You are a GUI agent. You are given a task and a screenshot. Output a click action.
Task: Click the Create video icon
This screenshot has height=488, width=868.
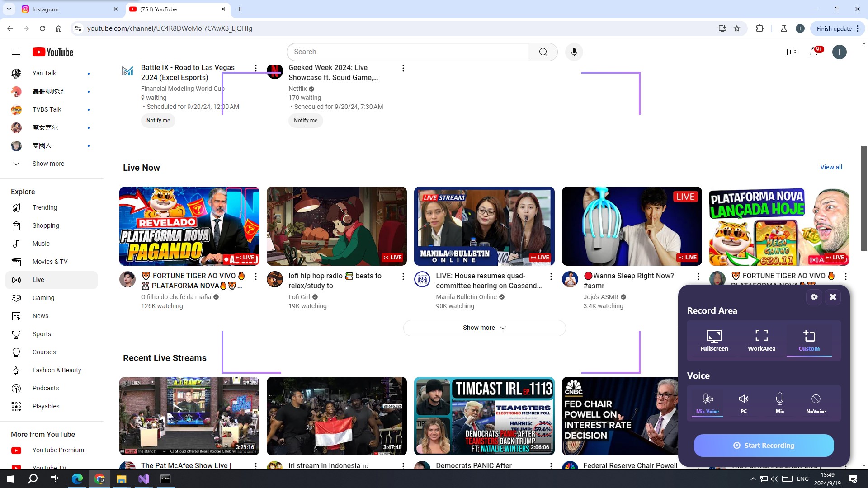[x=791, y=52]
